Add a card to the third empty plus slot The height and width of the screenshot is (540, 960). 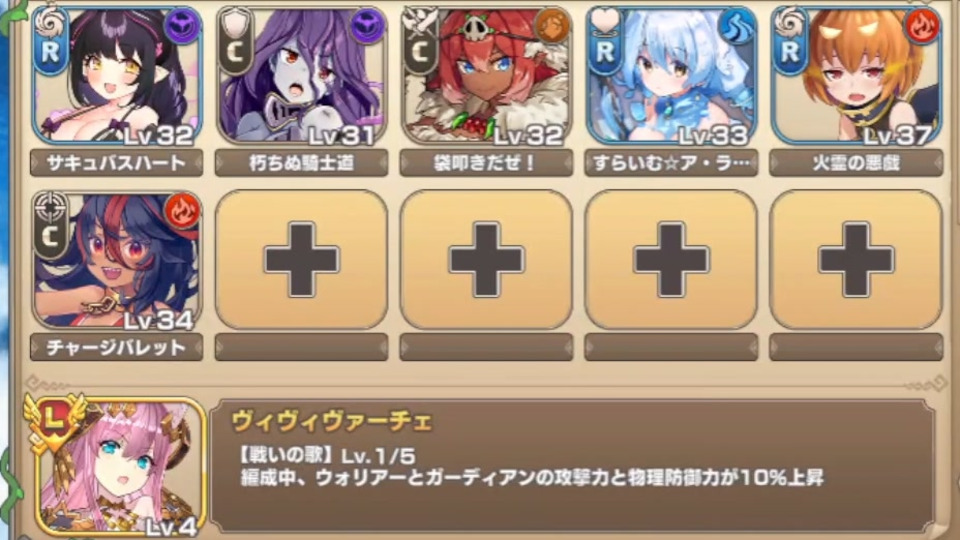(x=671, y=260)
